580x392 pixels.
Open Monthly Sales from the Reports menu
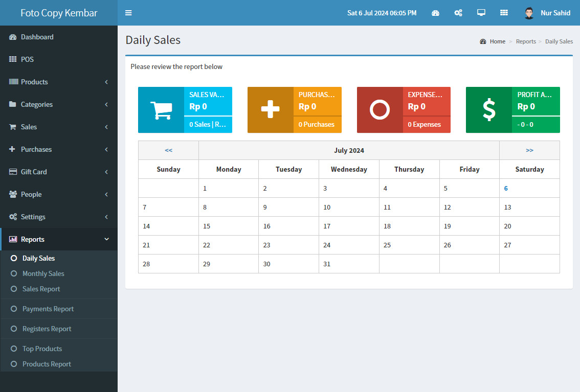tap(43, 273)
